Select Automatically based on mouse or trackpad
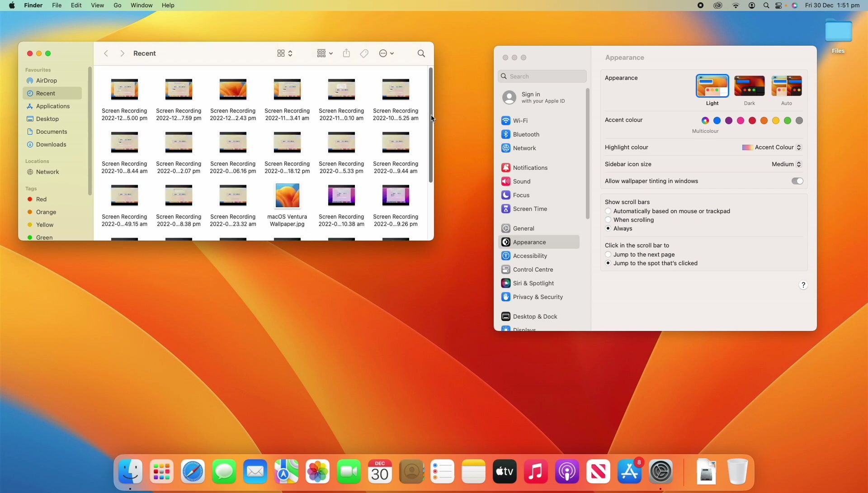This screenshot has width=868, height=493. tap(608, 211)
